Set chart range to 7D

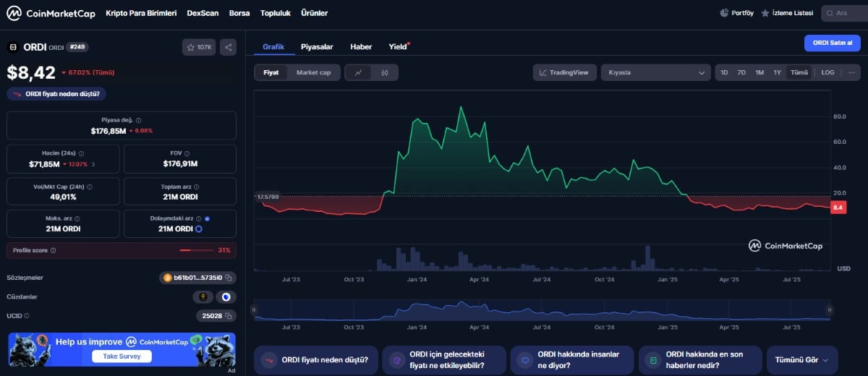point(741,72)
